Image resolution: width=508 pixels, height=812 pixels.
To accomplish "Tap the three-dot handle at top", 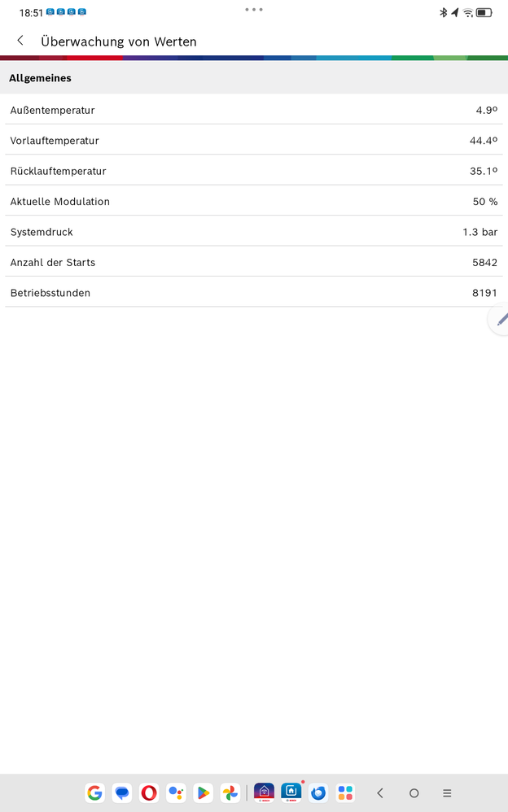I will 254,10.
